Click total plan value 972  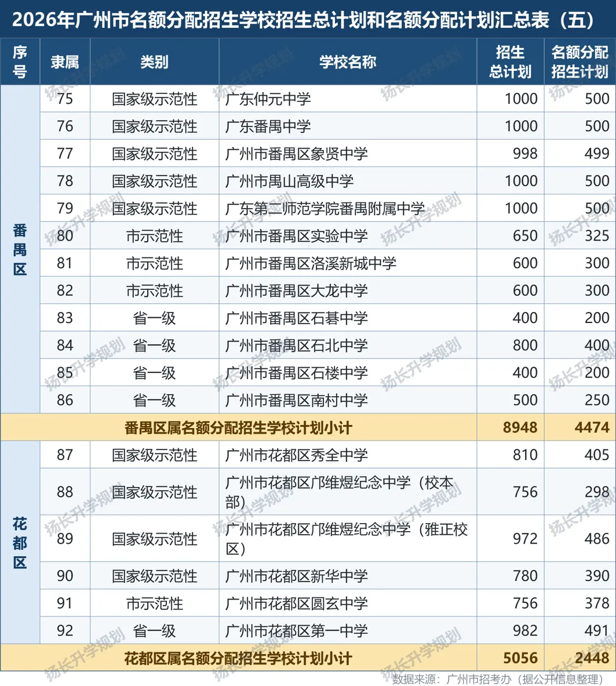coord(525,539)
